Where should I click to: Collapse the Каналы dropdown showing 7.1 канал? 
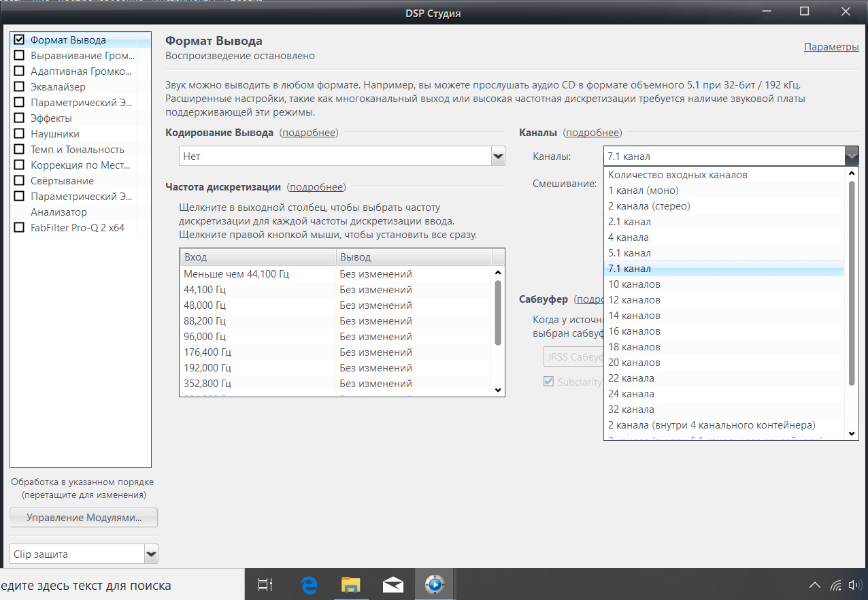click(x=731, y=156)
